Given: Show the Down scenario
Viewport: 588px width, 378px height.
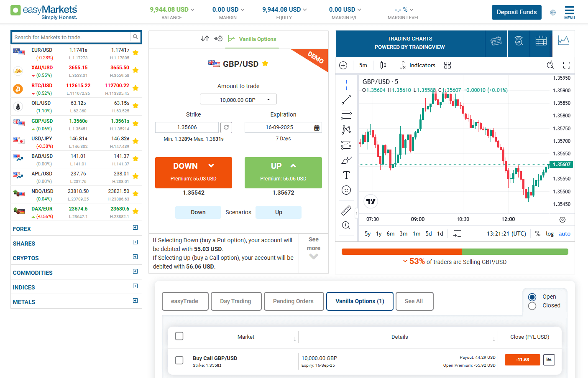Looking at the screenshot, I should click(x=198, y=212).
